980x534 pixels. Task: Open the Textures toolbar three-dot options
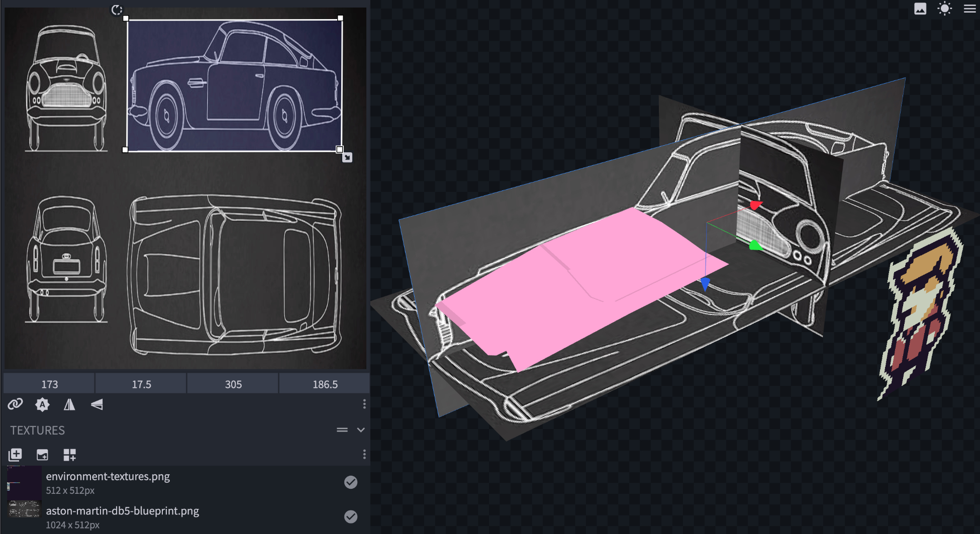pyautogui.click(x=364, y=455)
